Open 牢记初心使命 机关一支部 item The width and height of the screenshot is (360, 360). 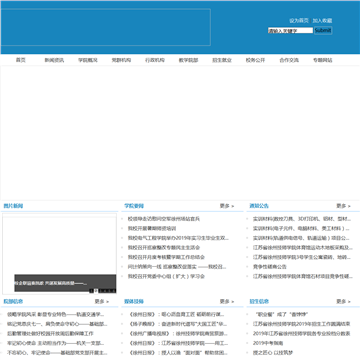coord(56,343)
